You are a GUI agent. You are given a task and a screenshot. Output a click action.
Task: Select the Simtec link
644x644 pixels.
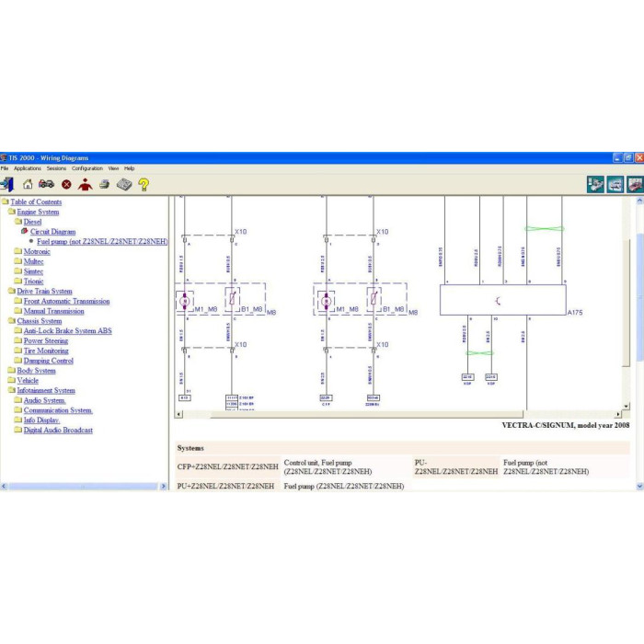click(33, 271)
